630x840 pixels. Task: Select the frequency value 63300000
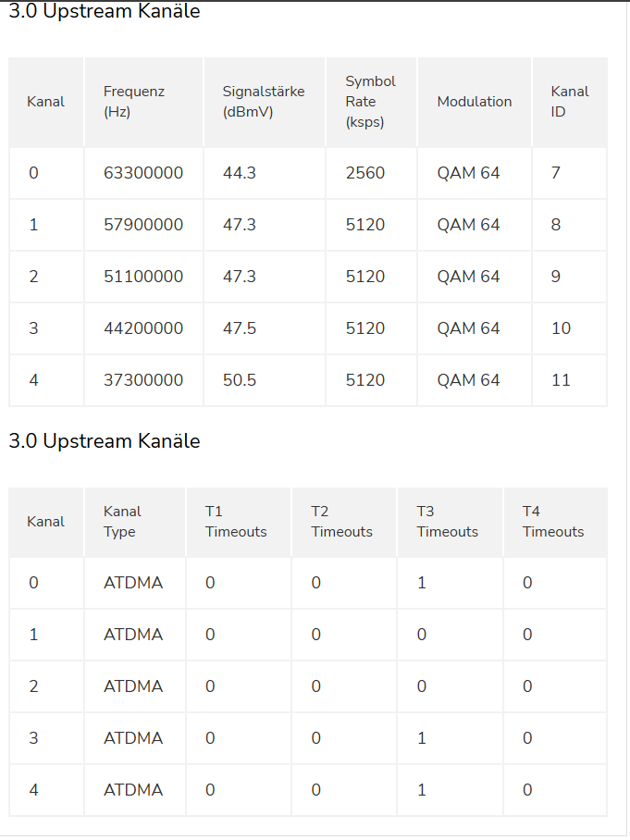coord(143,173)
